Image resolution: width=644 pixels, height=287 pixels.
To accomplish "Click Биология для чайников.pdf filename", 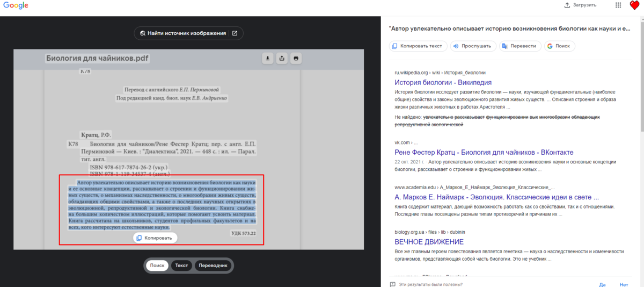I will (x=98, y=58).
